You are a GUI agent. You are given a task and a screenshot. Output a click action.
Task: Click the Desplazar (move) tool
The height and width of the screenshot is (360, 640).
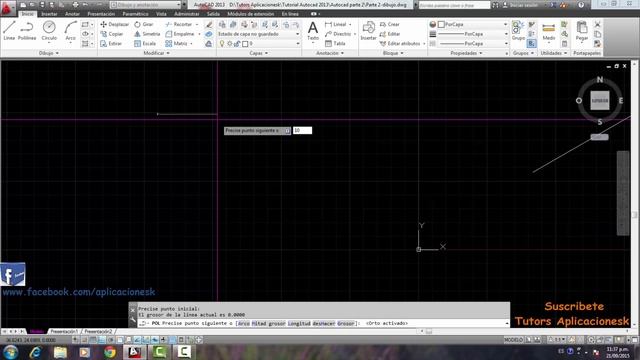114,24
